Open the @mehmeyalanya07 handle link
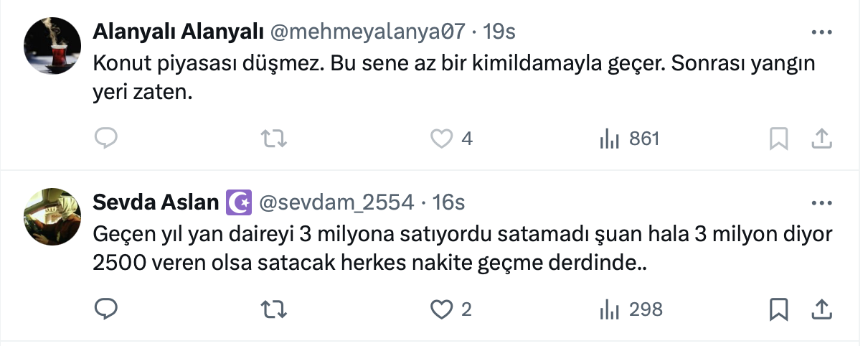The image size is (868, 346). [x=367, y=32]
